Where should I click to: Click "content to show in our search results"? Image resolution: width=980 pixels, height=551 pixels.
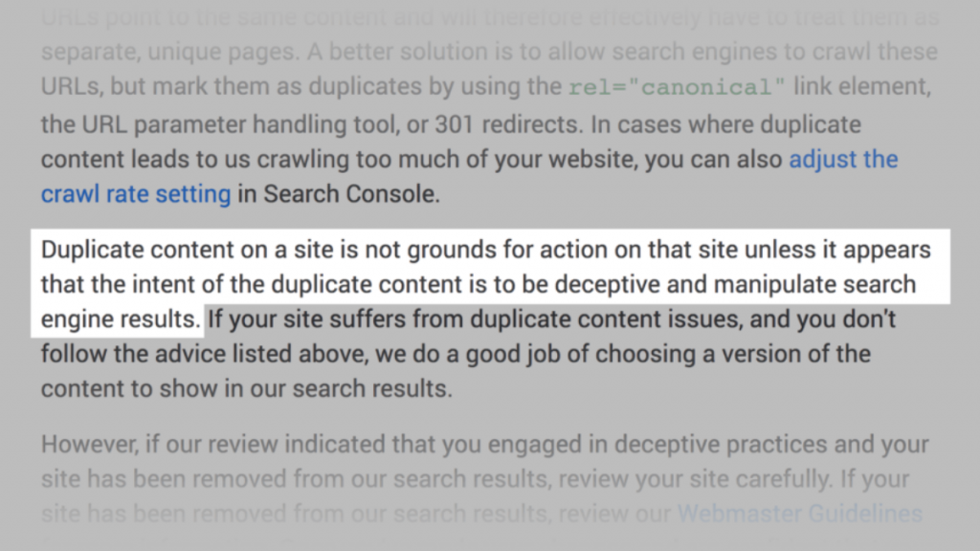pos(245,389)
